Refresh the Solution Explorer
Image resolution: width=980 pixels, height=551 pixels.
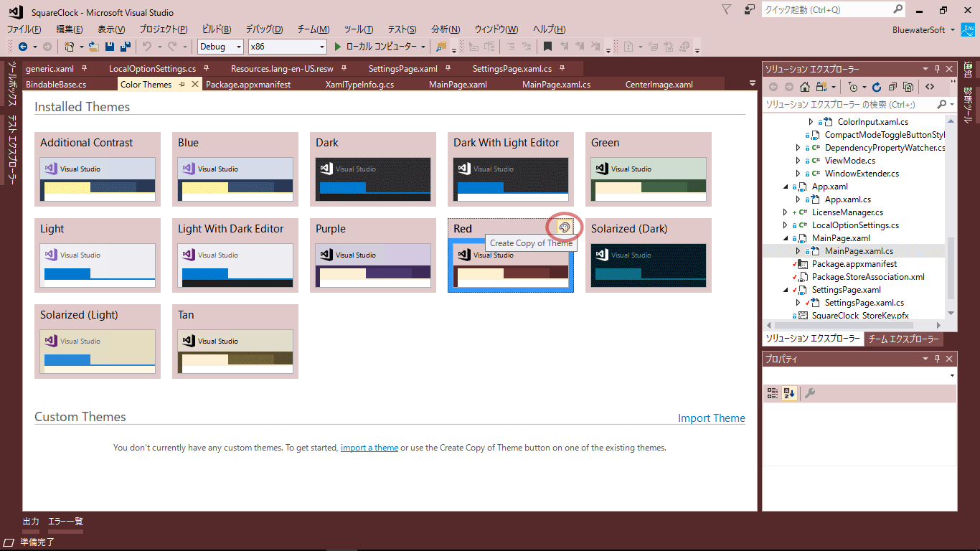click(x=877, y=86)
